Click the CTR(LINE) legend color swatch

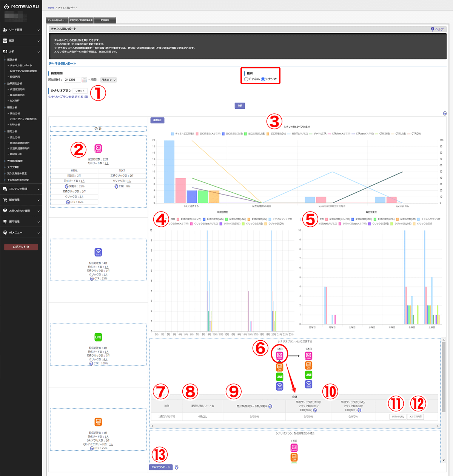(x=393, y=134)
